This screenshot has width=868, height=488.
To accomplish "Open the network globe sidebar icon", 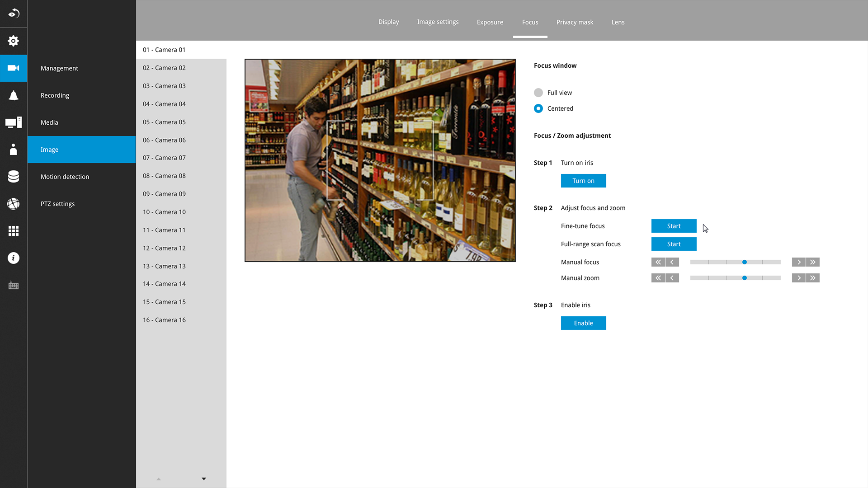I will click(x=14, y=204).
